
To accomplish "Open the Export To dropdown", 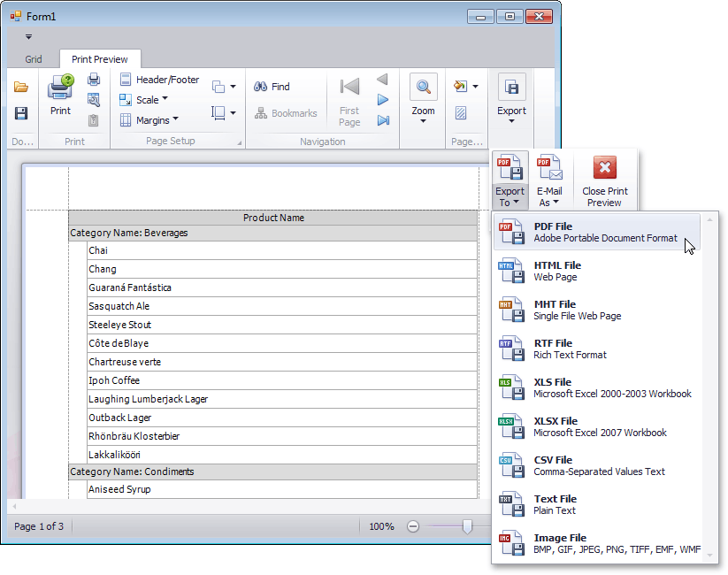I will (x=510, y=181).
